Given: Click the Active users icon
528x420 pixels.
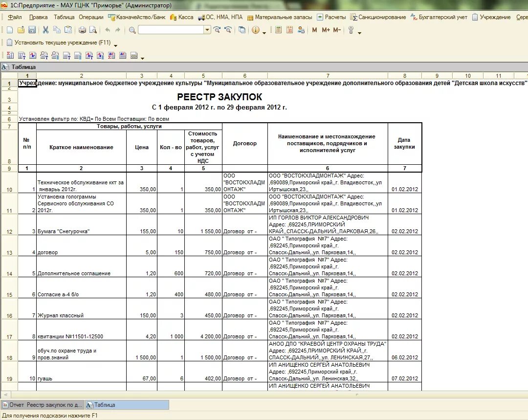Looking at the screenshot, I should (301, 30).
